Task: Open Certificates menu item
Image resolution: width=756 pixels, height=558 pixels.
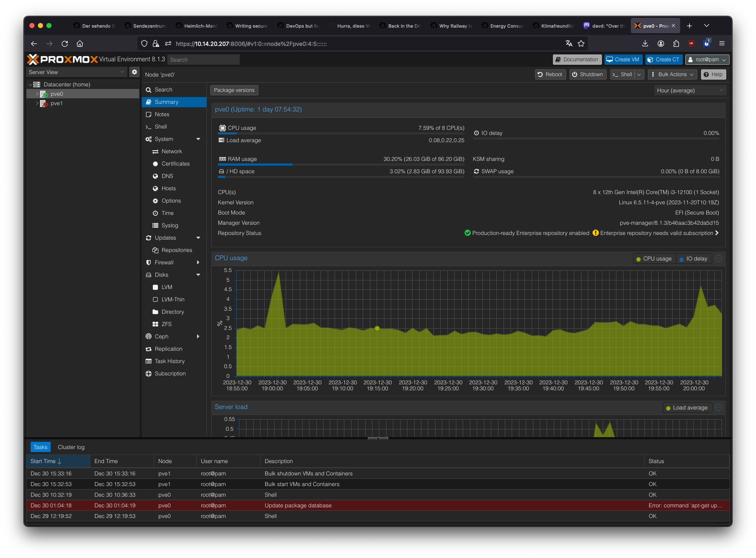Action: 174,163
